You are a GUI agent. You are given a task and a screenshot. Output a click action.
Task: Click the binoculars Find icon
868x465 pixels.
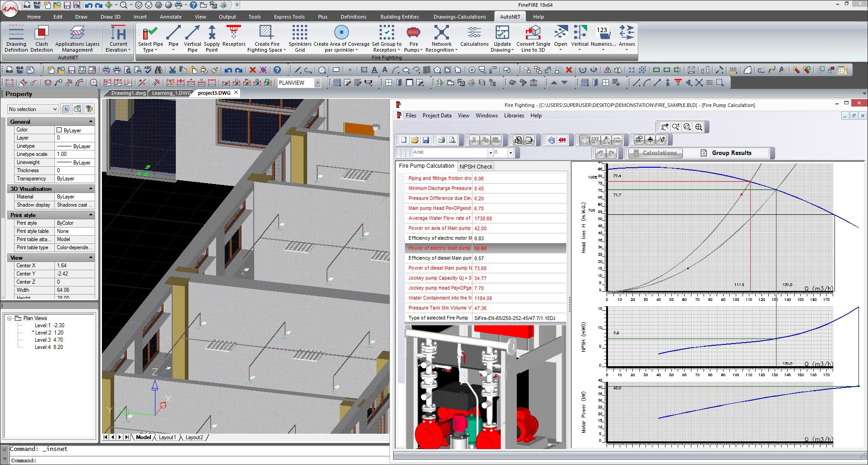click(159, 70)
